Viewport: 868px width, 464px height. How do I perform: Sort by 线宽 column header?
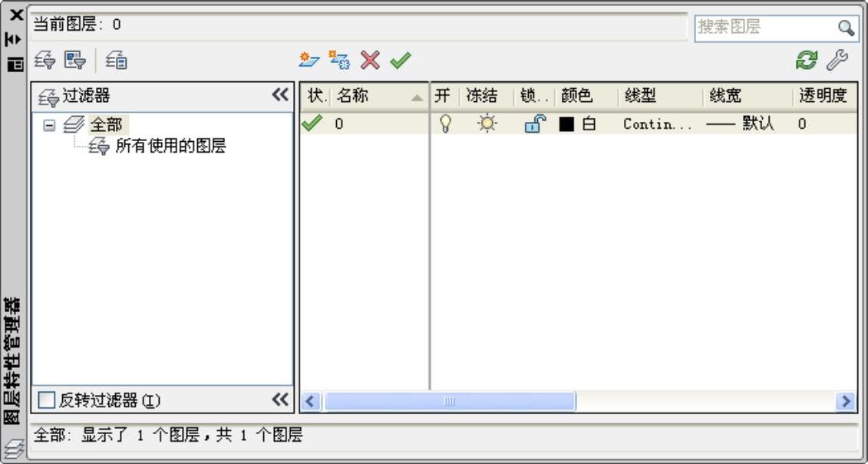(x=748, y=96)
